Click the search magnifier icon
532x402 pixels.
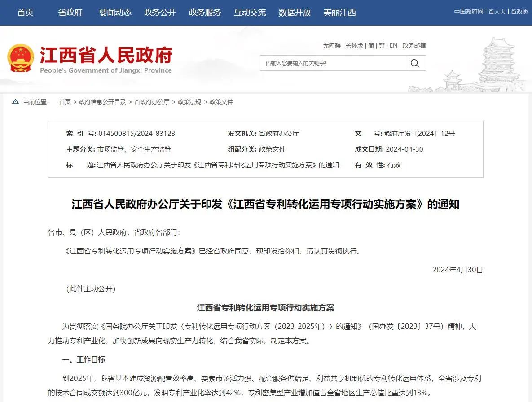click(x=416, y=63)
